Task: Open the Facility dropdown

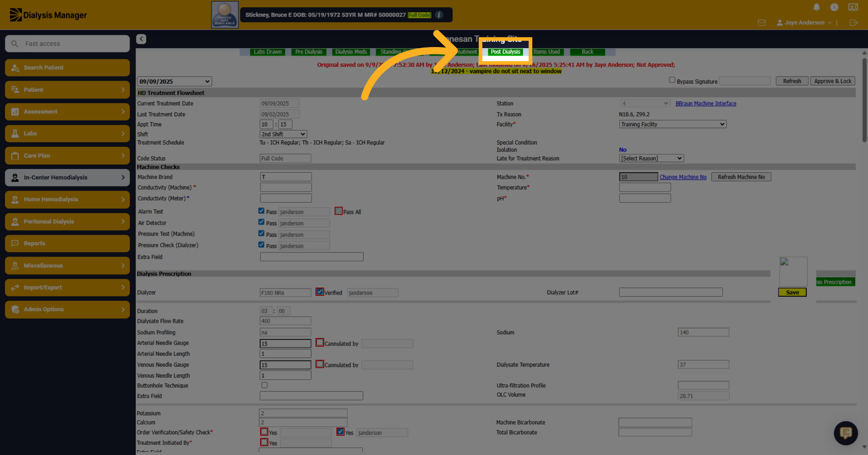Action: tap(673, 124)
